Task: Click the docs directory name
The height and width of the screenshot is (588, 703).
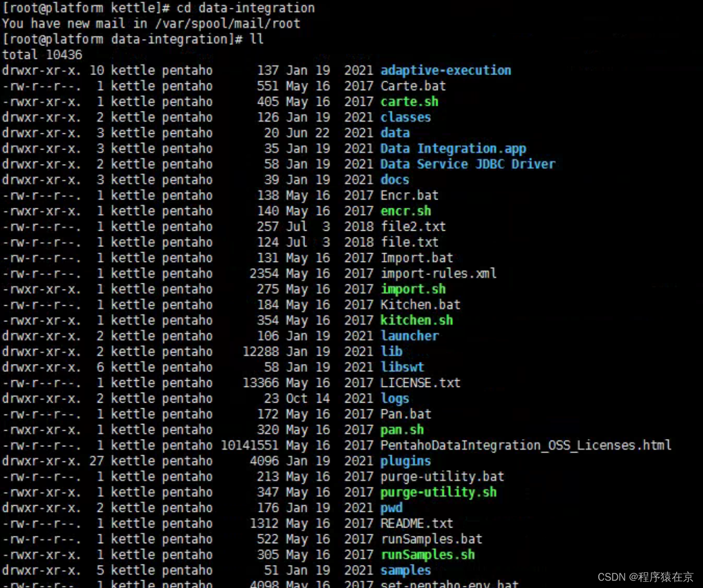Action: click(x=395, y=180)
